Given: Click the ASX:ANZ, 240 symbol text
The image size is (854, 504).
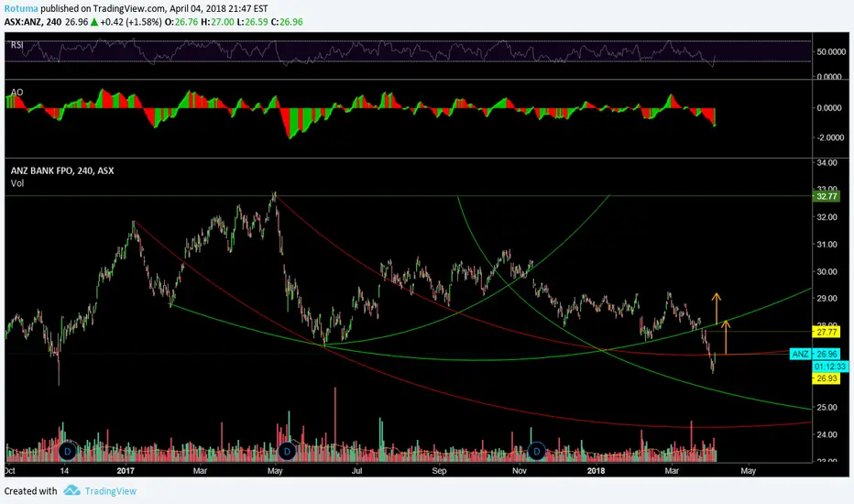Looking at the screenshot, I should point(33,22).
